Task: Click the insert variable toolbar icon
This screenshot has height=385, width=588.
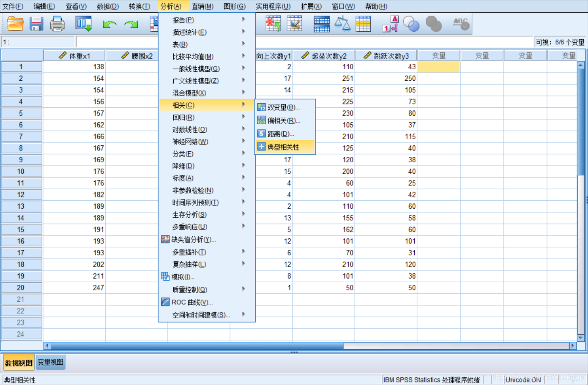Action: click(294, 24)
